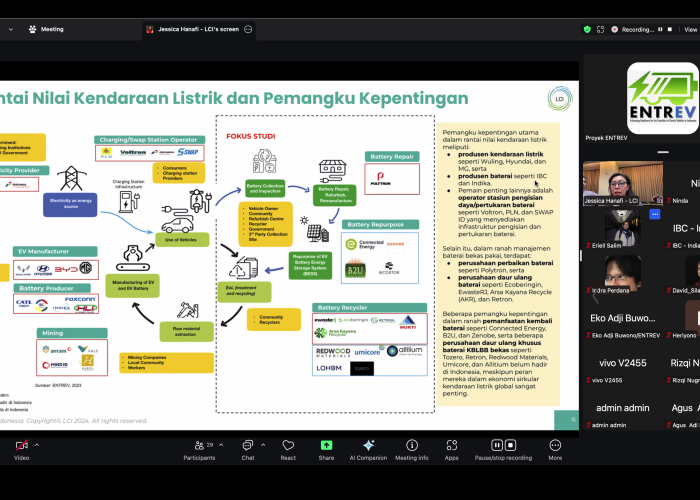Click muted mic icon beside Eko Adji Buwono/ENTREV
This screenshot has height=500, width=700.
588,335
